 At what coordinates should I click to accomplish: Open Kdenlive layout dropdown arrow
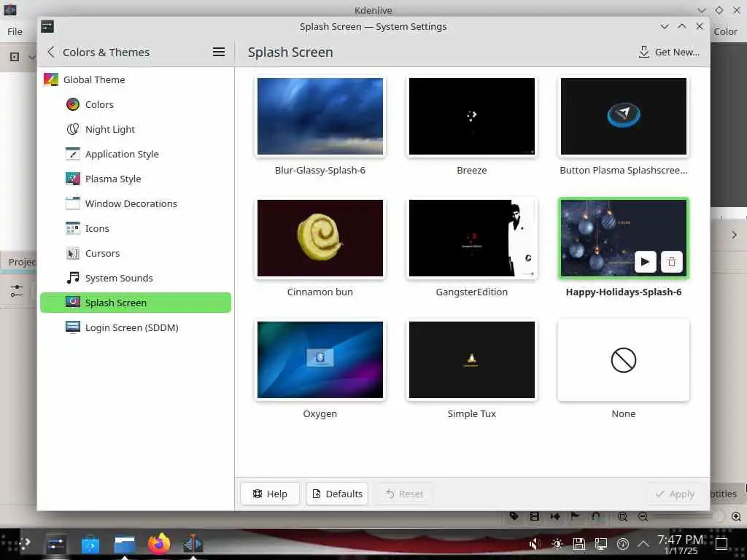(x=31, y=57)
